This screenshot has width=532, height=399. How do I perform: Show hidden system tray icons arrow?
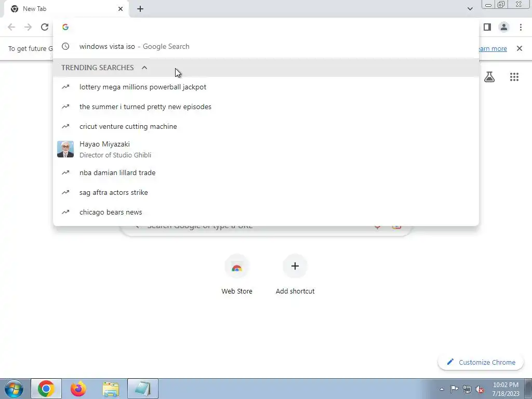pos(442,389)
